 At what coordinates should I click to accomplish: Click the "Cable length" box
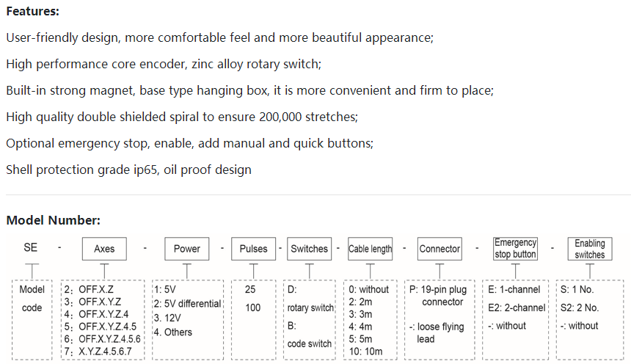tap(370, 249)
